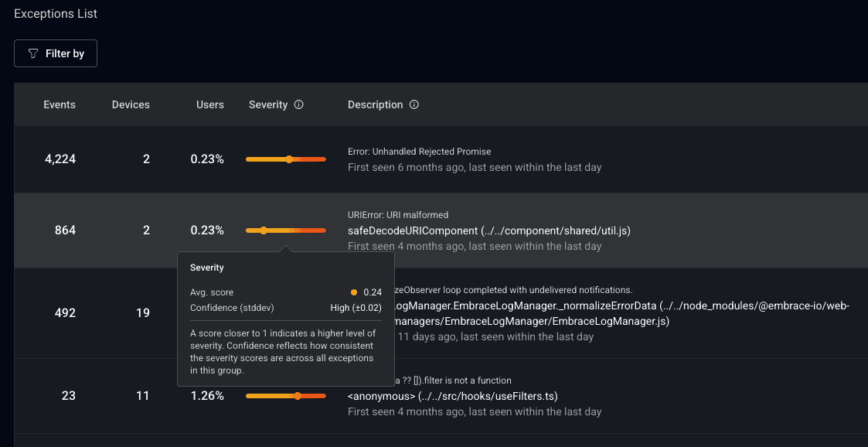Click the 4,224 events count
This screenshot has width=868, height=447.
[60, 159]
